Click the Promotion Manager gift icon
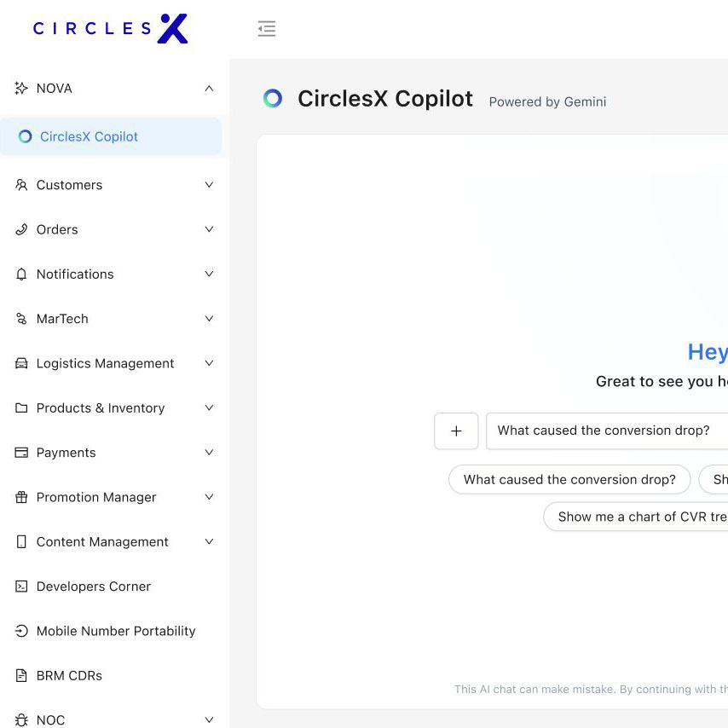 (x=21, y=497)
